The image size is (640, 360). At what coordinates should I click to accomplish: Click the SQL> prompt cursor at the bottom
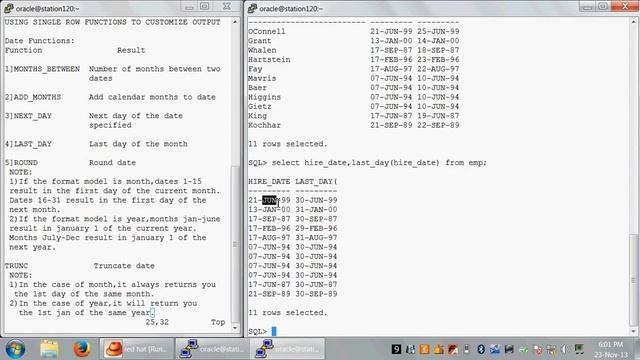click(274, 331)
